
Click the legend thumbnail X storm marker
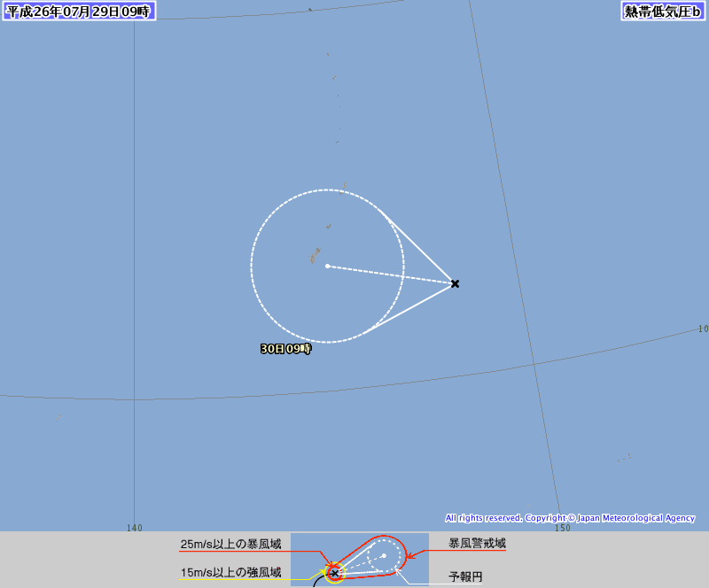point(335,573)
